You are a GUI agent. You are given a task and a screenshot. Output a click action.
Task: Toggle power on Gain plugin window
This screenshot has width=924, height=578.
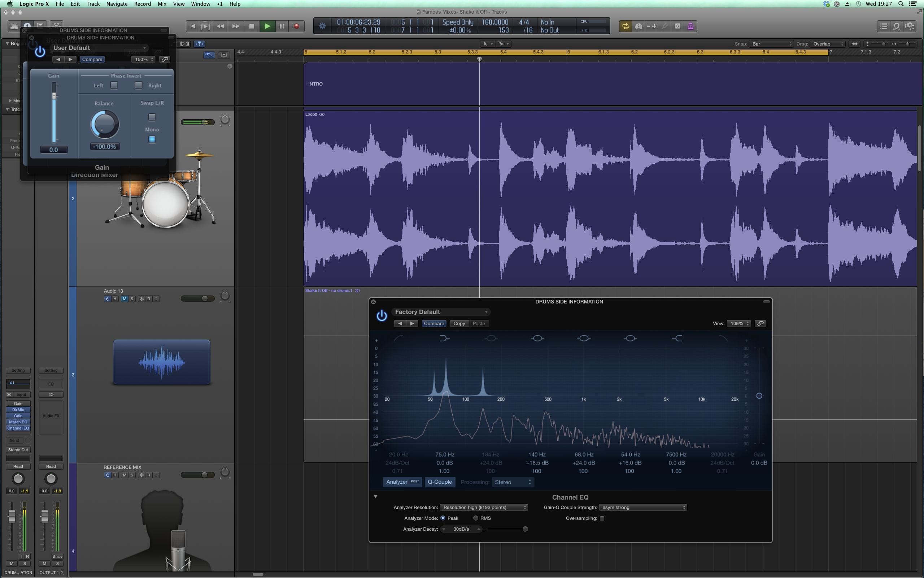click(40, 51)
